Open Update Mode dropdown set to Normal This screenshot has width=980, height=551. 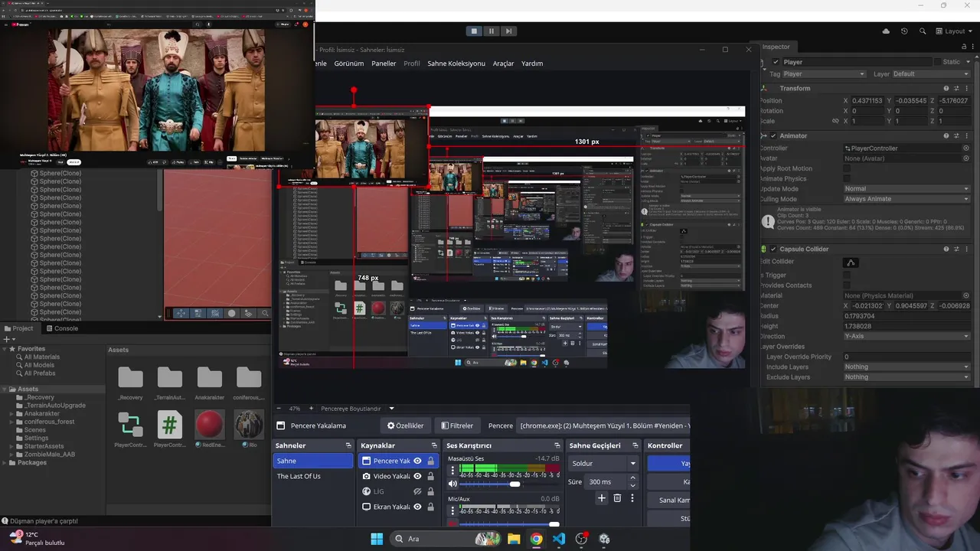tap(906, 189)
